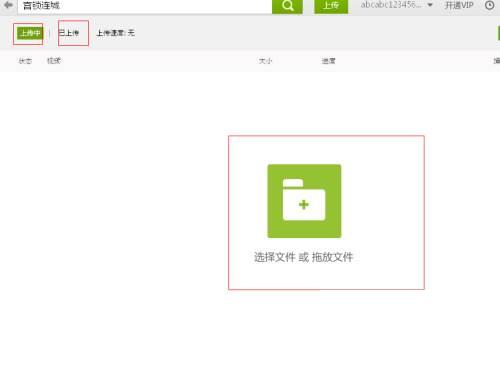Click the 大小 size column header
Screen dimensions: 500x380
click(x=265, y=61)
